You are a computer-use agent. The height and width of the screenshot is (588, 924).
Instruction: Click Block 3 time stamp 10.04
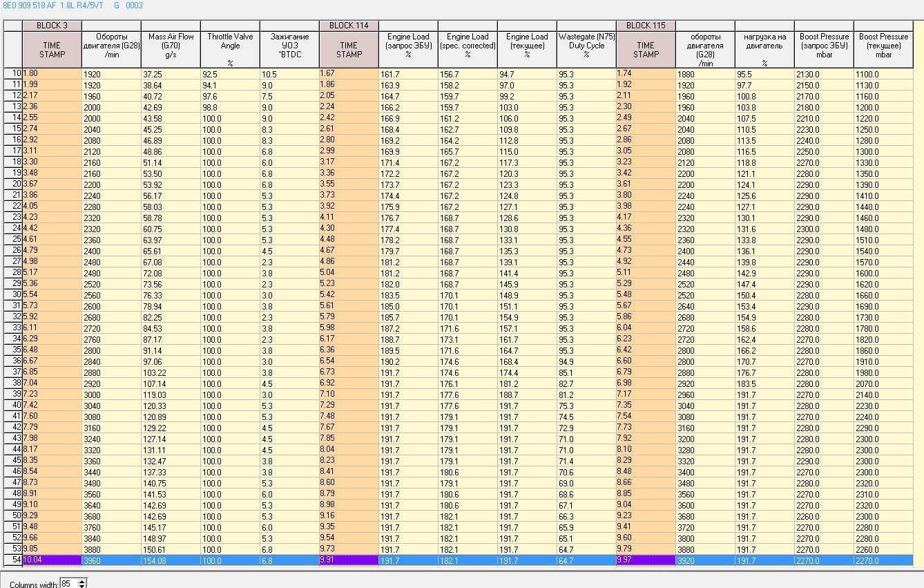pos(52,560)
